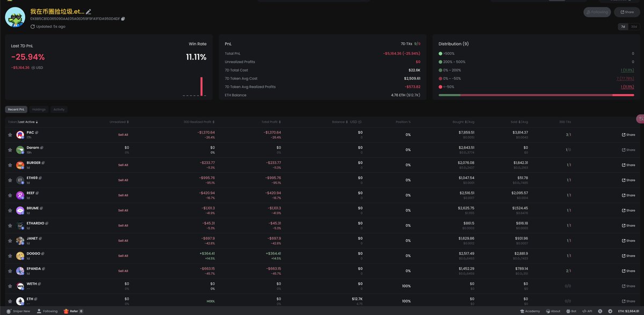
Task: Star the DOGGO token row
Action: (10, 255)
